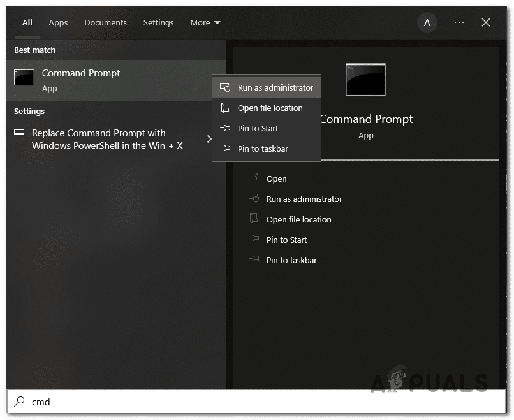
Task: Open the ellipsis options menu
Action: (459, 22)
